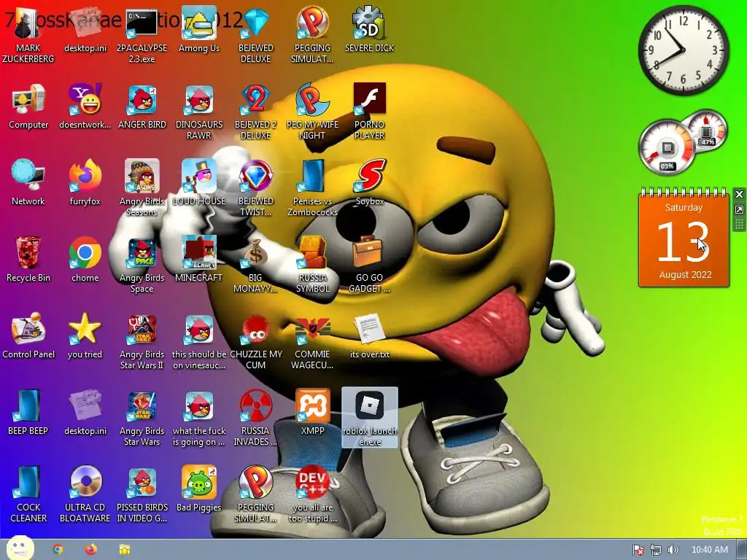Select this should be on vinesauc... icon
Screen dimensions: 747x560
tap(198, 341)
